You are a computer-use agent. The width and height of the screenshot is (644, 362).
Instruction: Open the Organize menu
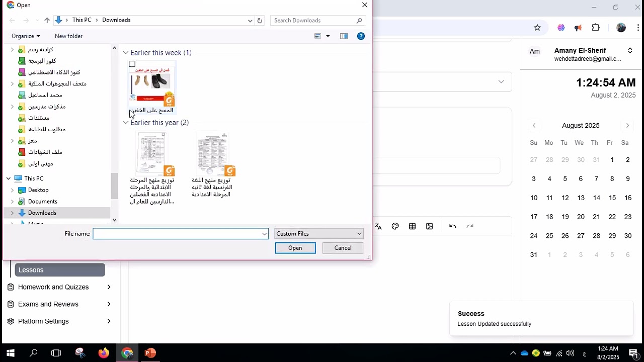tap(26, 36)
